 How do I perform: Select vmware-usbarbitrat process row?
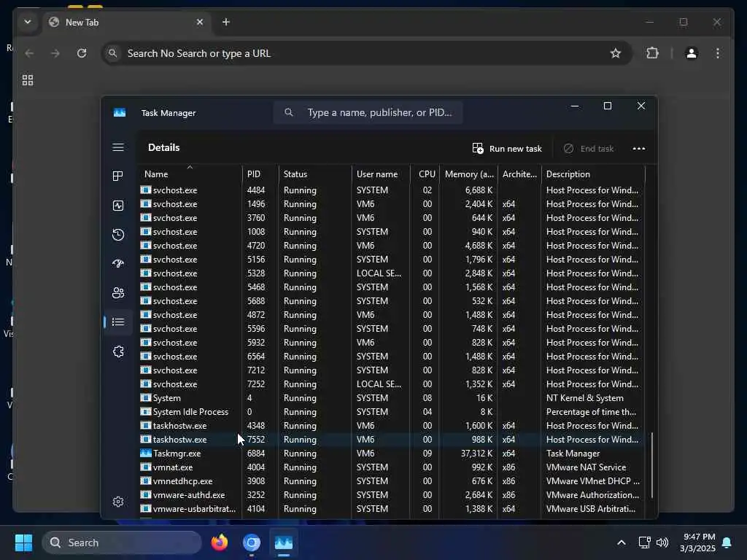(392, 508)
